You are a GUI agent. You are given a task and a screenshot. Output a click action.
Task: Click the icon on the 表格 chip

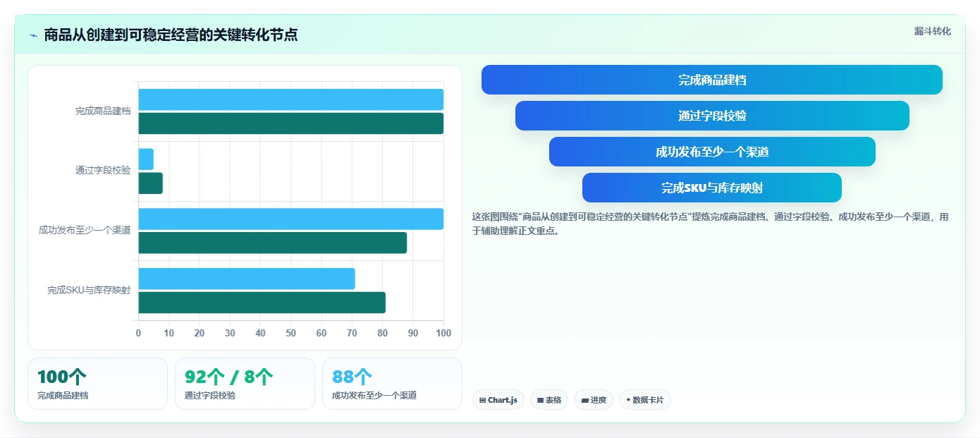(540, 400)
